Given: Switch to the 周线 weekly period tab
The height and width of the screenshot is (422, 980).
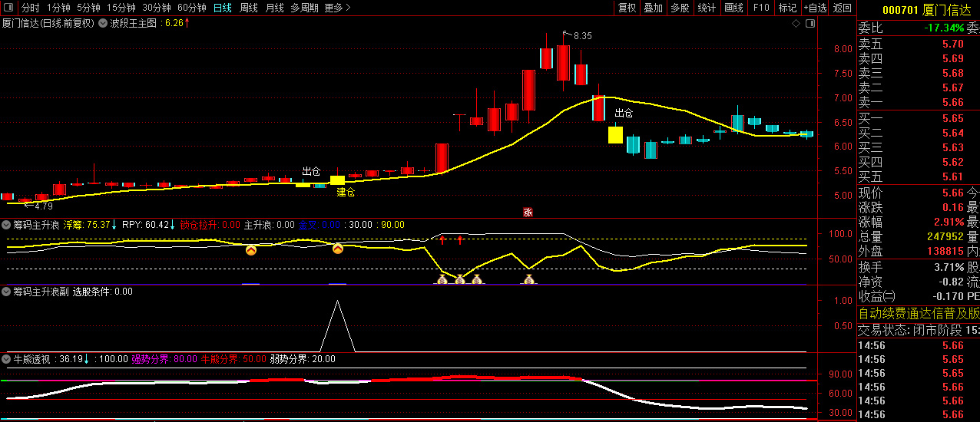Looking at the screenshot, I should tap(249, 8).
